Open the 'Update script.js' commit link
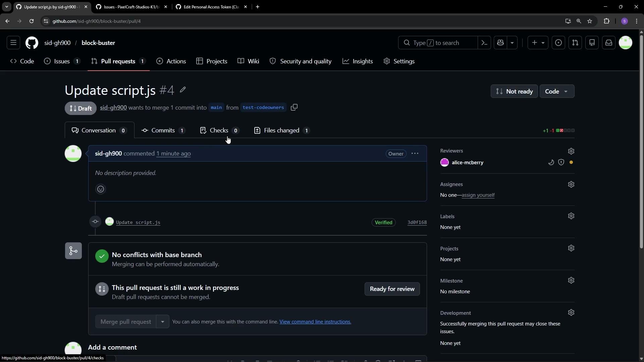 point(138,223)
